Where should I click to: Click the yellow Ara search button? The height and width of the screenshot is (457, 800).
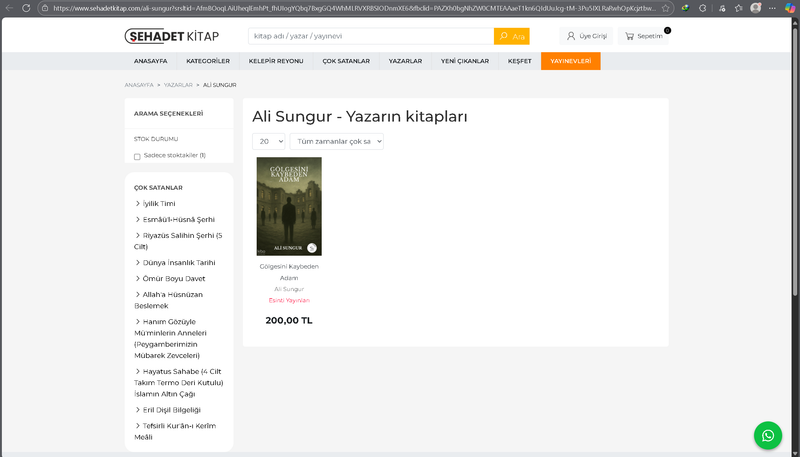pos(512,36)
